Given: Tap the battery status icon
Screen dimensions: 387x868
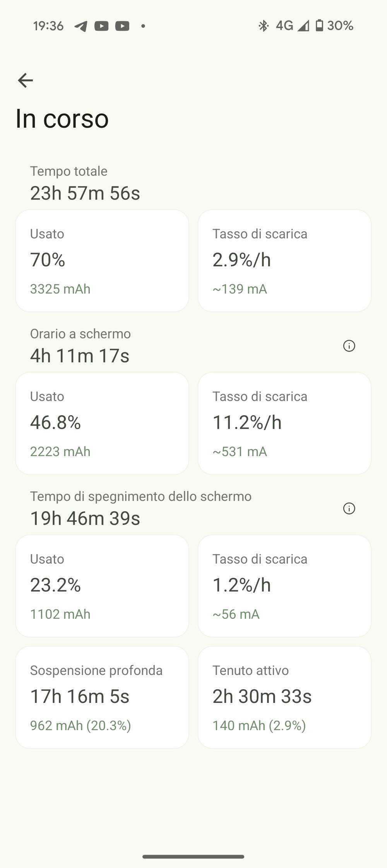Looking at the screenshot, I should pyautogui.click(x=319, y=26).
